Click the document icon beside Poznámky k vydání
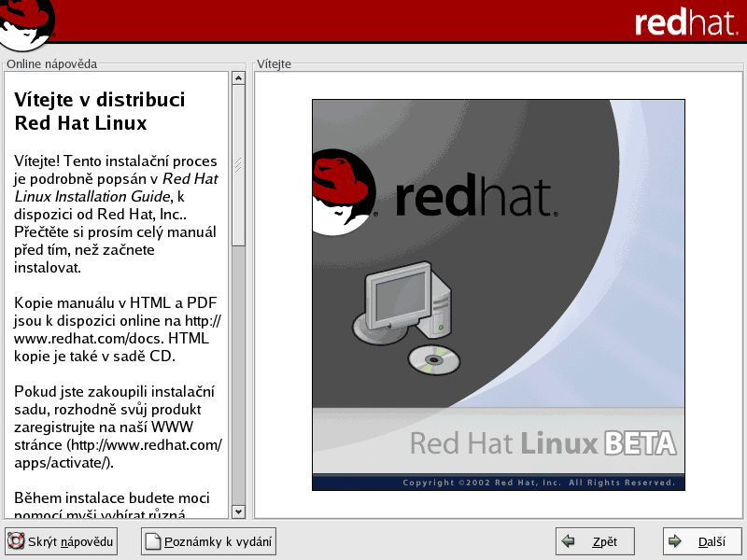 click(x=152, y=541)
